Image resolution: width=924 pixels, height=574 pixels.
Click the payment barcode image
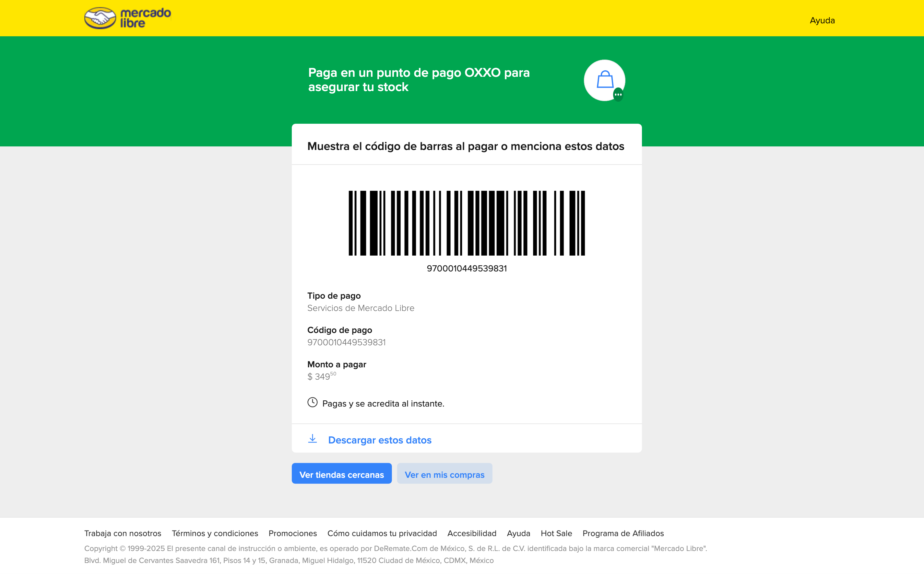pyautogui.click(x=467, y=223)
